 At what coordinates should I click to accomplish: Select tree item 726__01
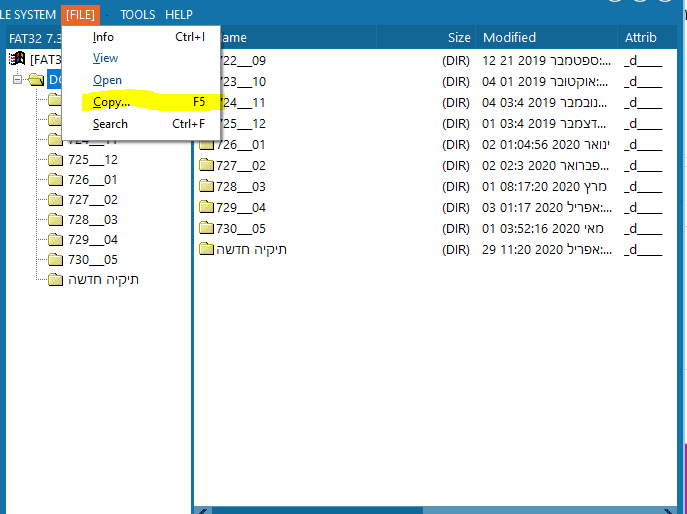[x=93, y=180]
